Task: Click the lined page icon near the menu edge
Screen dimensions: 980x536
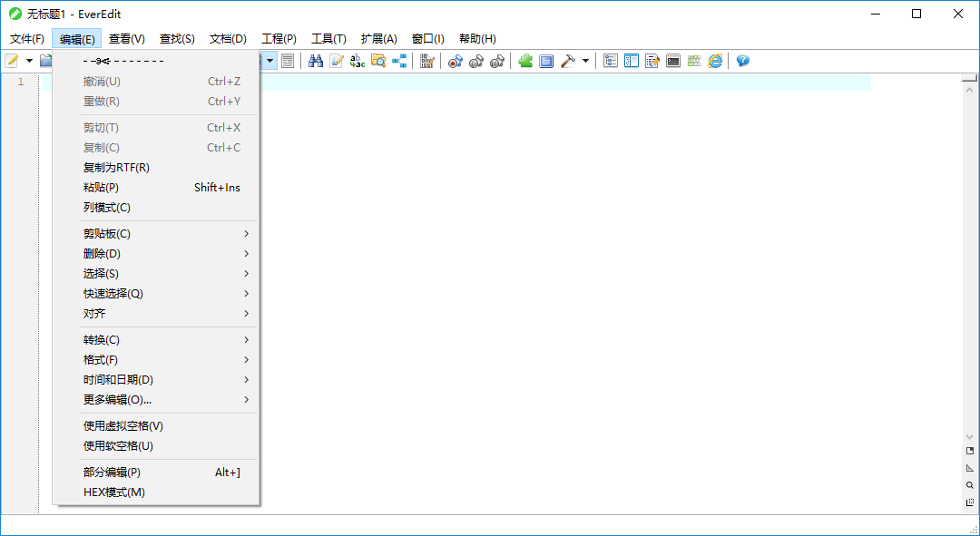Action: pyautogui.click(x=288, y=61)
